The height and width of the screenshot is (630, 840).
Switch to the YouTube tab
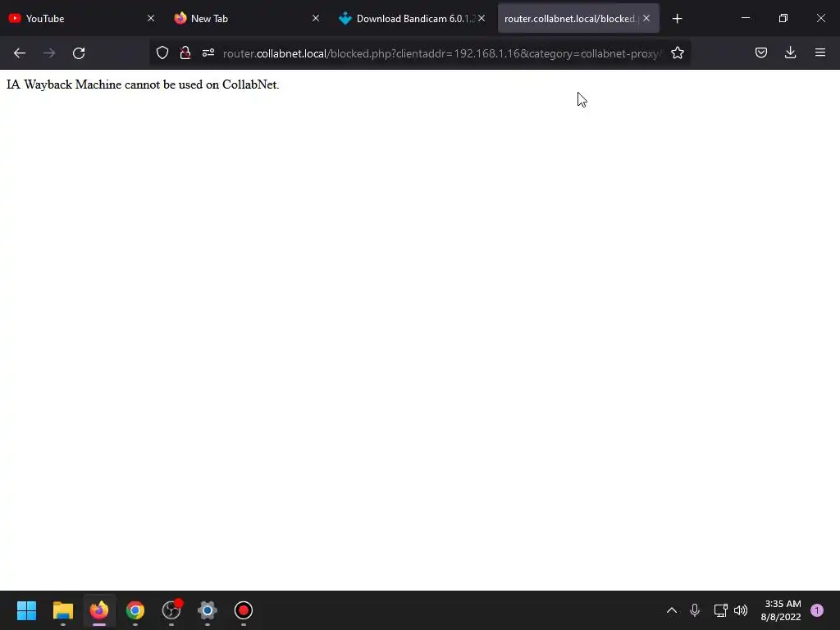pos(80,18)
